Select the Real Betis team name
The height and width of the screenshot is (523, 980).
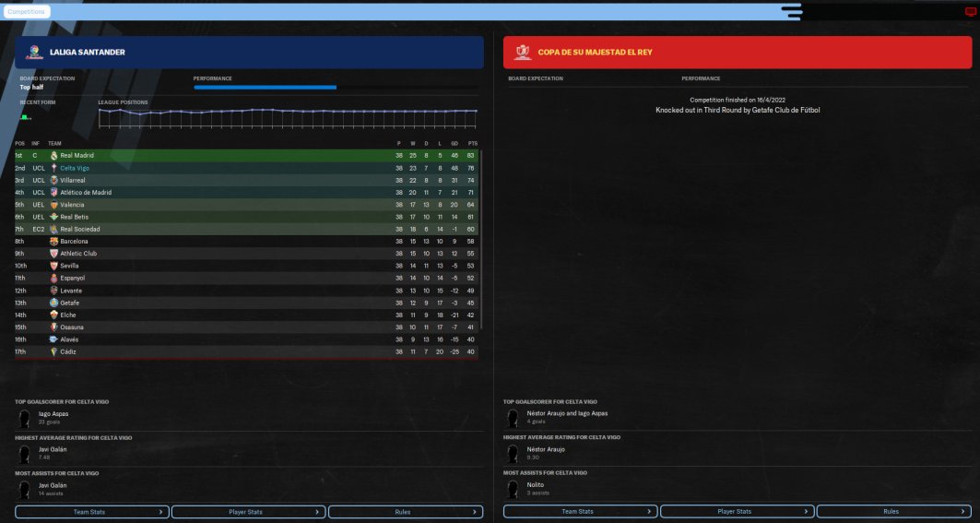(x=75, y=217)
